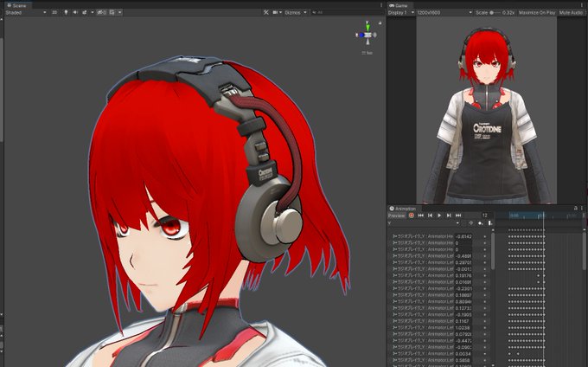Select the Animation tab
The height and width of the screenshot is (367, 588).
click(403, 209)
